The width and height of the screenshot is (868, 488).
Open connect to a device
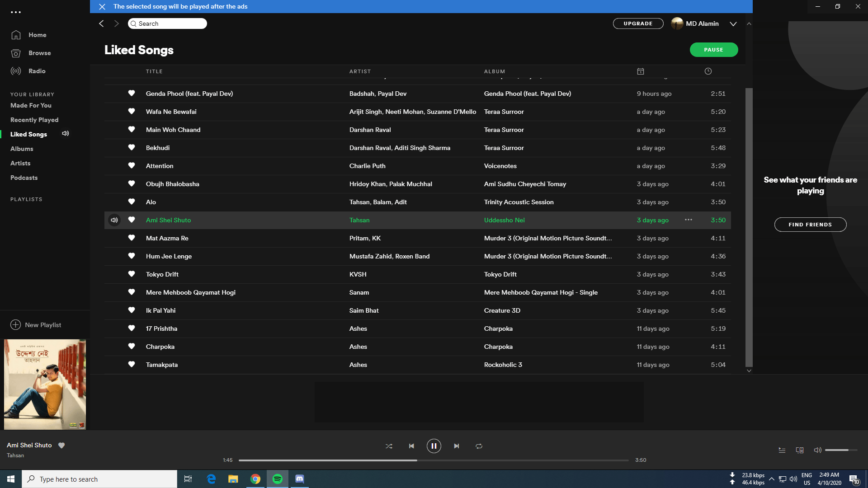point(799,450)
